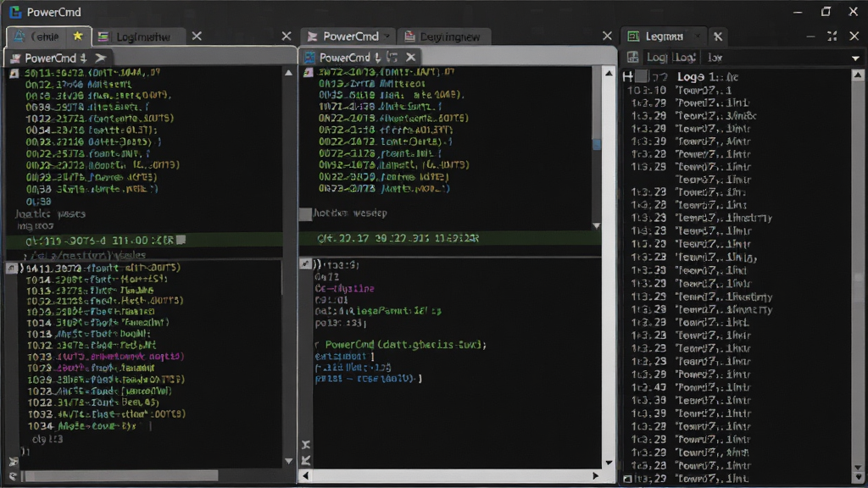Click the small icon at bottom-left of log list
This screenshot has height=488, width=868.
tap(627, 479)
